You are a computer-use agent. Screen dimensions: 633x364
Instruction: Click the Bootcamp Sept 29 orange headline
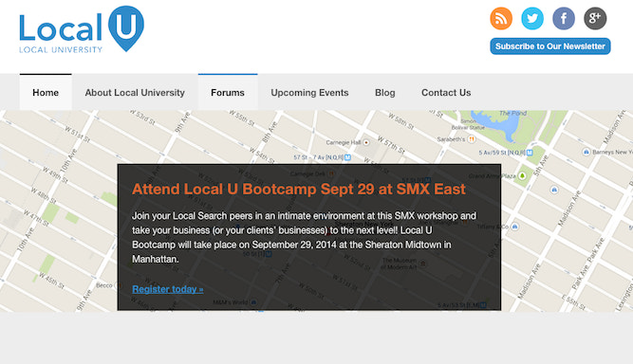299,189
